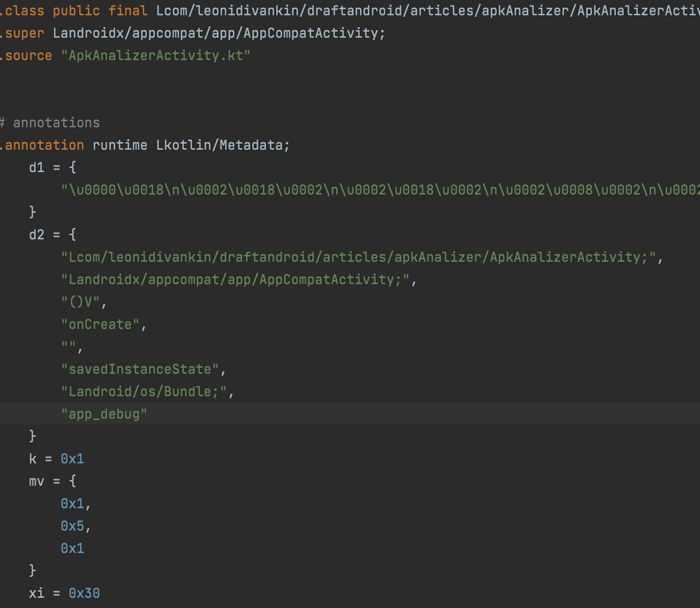Image resolution: width=700 pixels, height=608 pixels.
Task: Click the Lkotlin/Metadata; class reference
Action: (222, 145)
